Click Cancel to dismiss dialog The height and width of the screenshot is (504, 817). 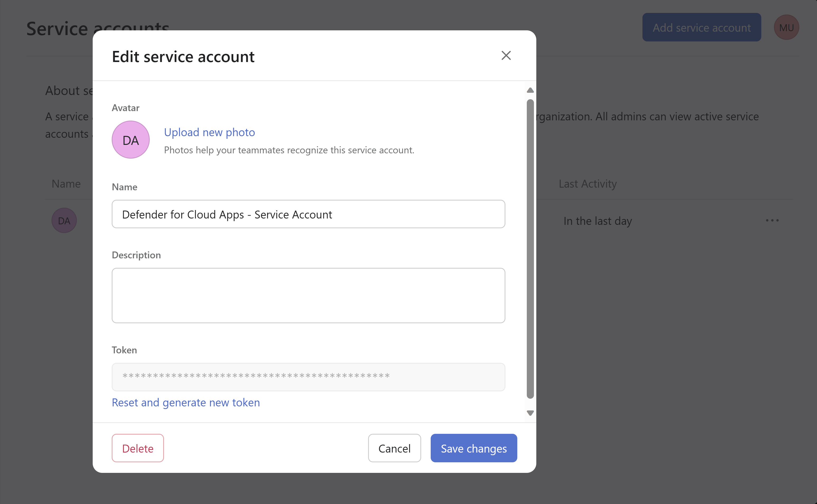(x=394, y=448)
